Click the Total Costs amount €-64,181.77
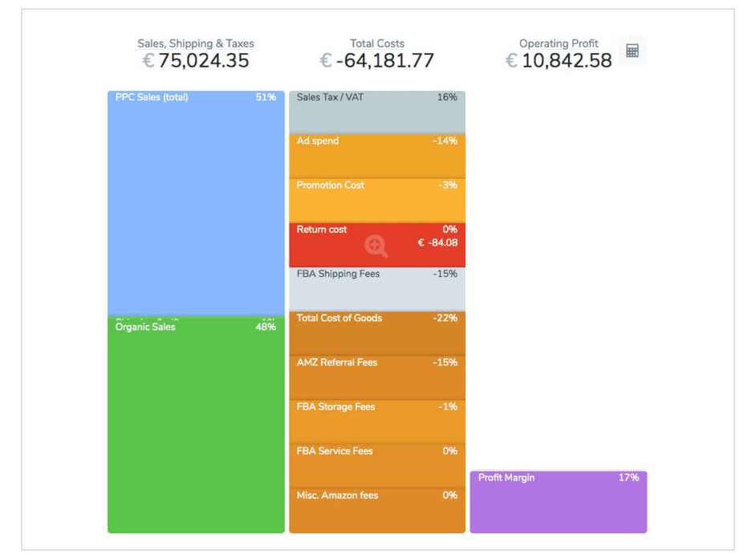Screen dimensions: 756x559 tap(377, 61)
